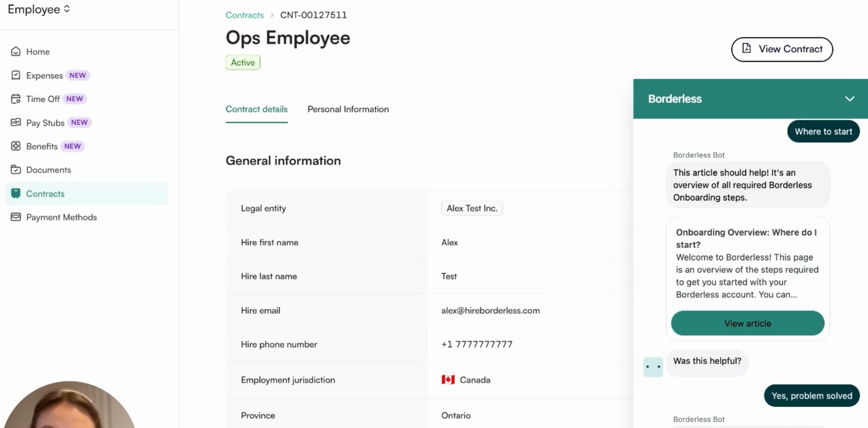Click the Contracts bookmark icon in sidebar

pos(16,193)
